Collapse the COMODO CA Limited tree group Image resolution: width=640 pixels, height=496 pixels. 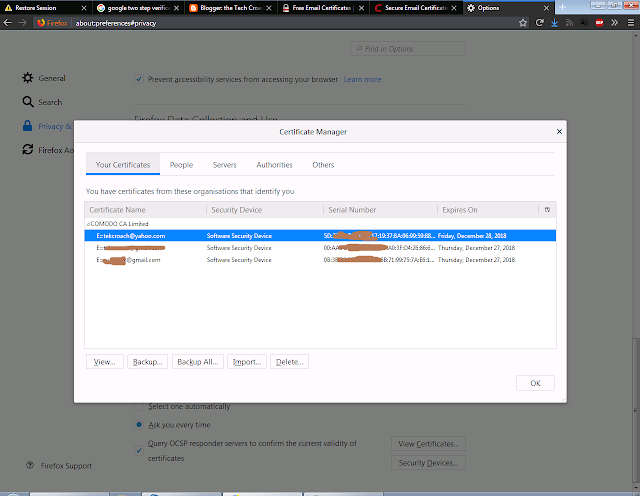[x=88, y=224]
